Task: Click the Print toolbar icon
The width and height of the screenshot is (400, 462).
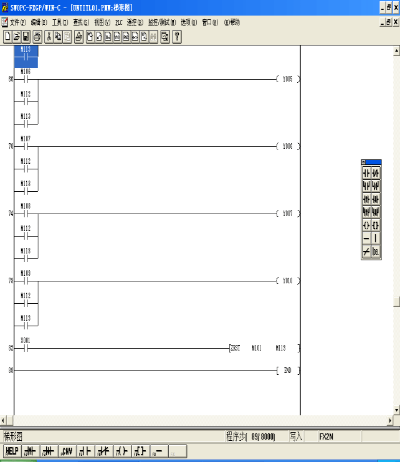Action: point(37,37)
